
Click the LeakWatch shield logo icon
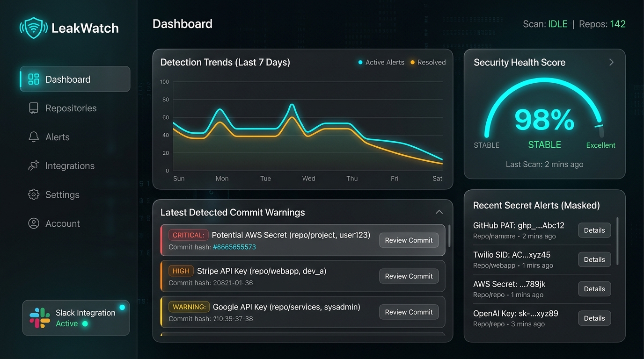click(34, 28)
